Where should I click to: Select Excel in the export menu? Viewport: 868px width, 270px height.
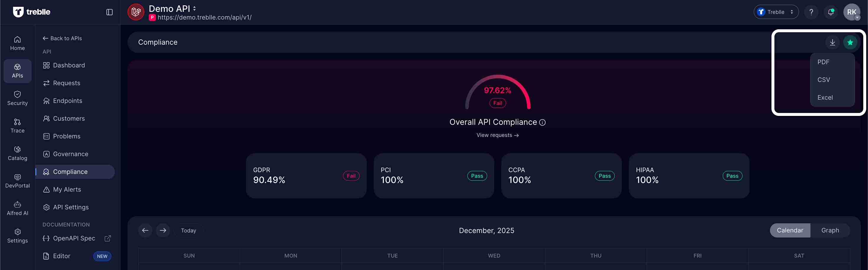coord(825,97)
